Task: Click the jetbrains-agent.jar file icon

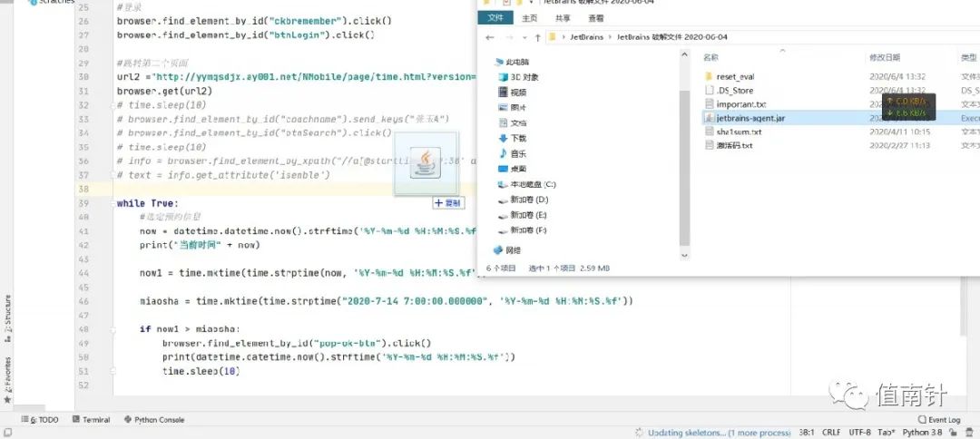Action: 708,118
